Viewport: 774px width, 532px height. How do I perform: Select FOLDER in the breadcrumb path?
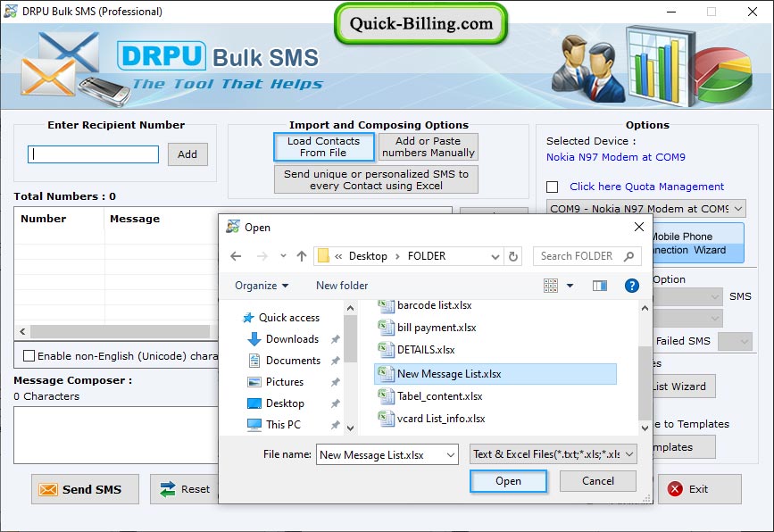coord(427,256)
